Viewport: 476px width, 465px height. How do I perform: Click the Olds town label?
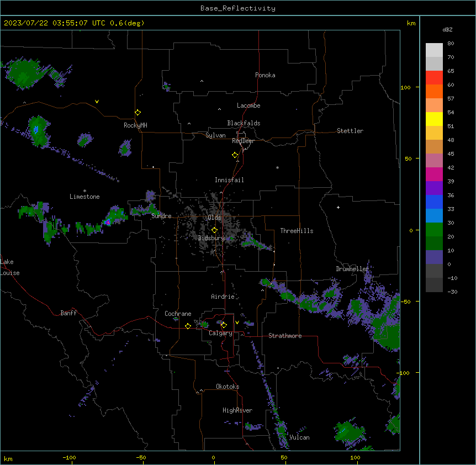tap(214, 218)
